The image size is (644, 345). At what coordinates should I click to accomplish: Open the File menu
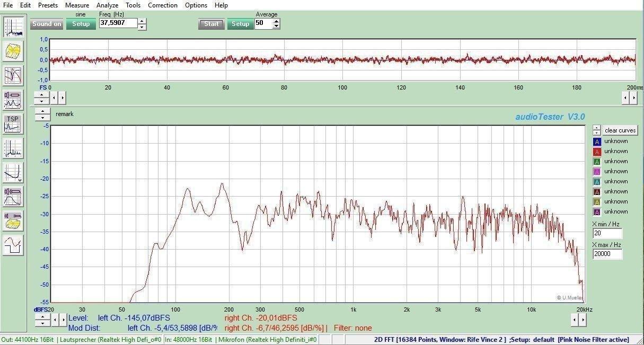point(8,5)
